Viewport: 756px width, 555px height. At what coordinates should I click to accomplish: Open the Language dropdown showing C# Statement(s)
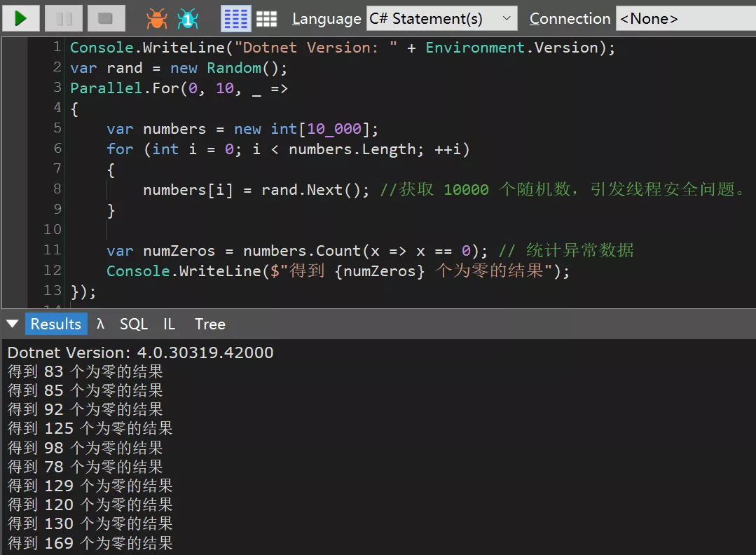click(441, 19)
